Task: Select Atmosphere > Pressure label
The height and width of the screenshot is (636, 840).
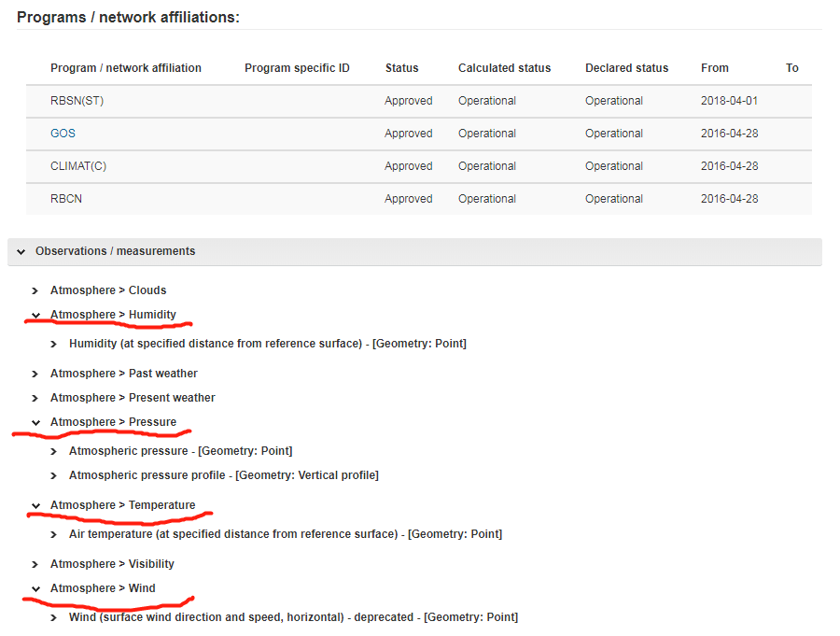Action: (113, 422)
